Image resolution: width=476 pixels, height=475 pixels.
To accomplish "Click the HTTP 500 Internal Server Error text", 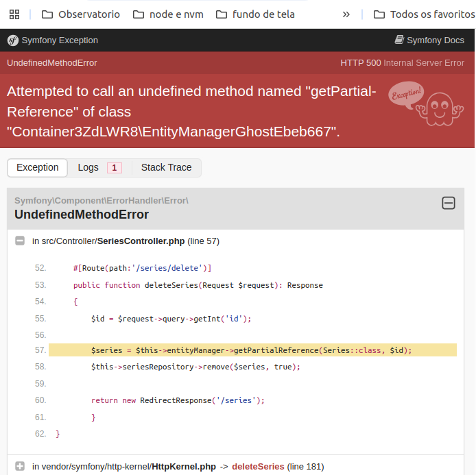I will tap(402, 63).
